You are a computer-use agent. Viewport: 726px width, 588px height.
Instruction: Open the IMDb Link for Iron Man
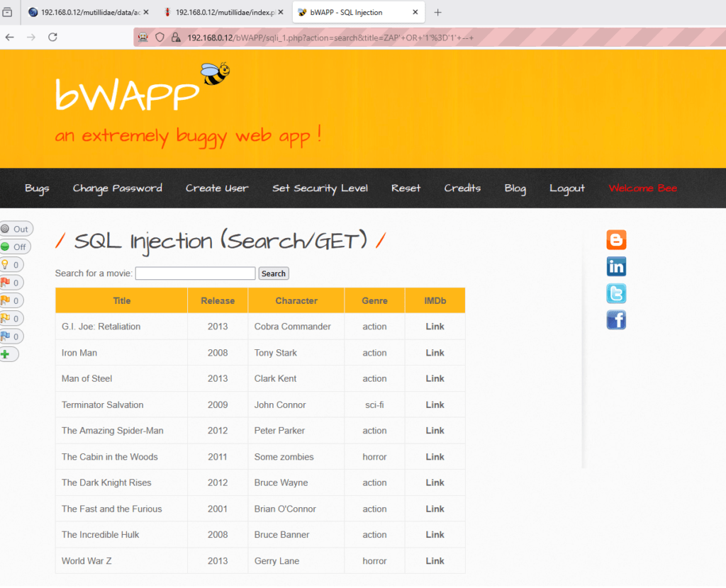pos(435,353)
